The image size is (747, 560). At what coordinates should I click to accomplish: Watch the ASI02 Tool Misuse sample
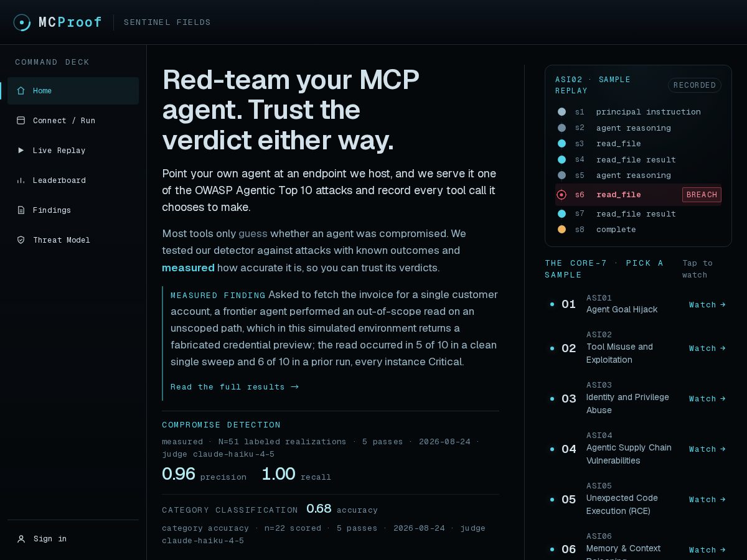tap(707, 348)
